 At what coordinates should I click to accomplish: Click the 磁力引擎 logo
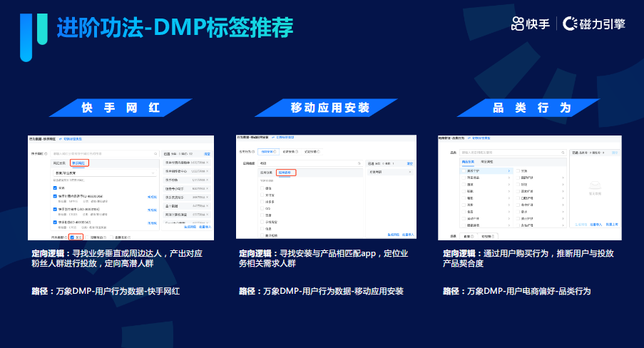[x=594, y=24]
